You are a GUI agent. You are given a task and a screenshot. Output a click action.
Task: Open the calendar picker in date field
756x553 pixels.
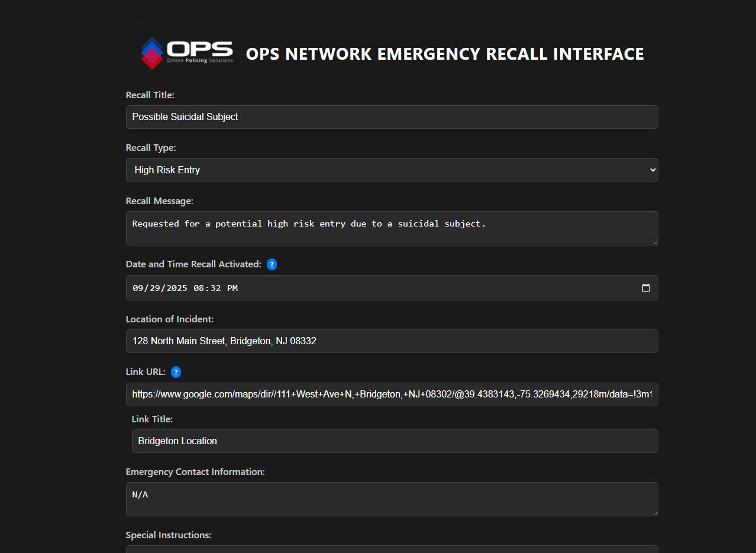click(x=646, y=288)
